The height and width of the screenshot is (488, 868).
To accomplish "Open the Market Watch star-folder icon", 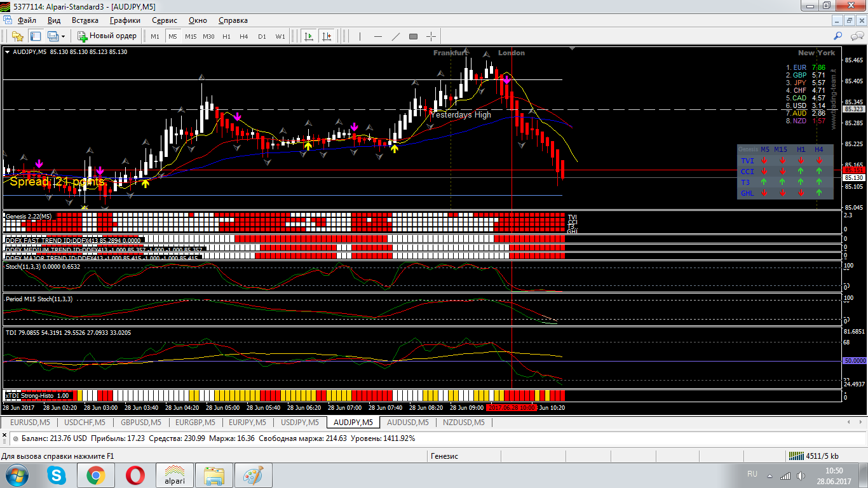I will pyautogui.click(x=17, y=36).
